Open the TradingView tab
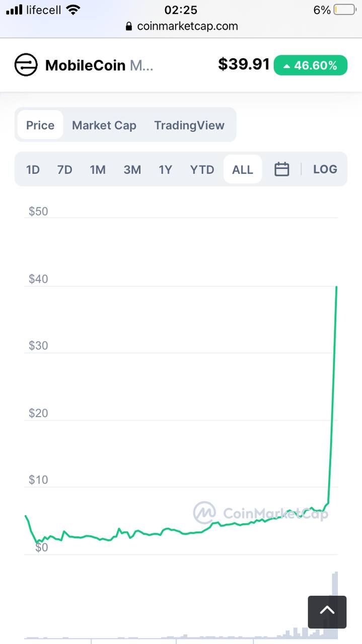362x644 pixels. click(189, 125)
